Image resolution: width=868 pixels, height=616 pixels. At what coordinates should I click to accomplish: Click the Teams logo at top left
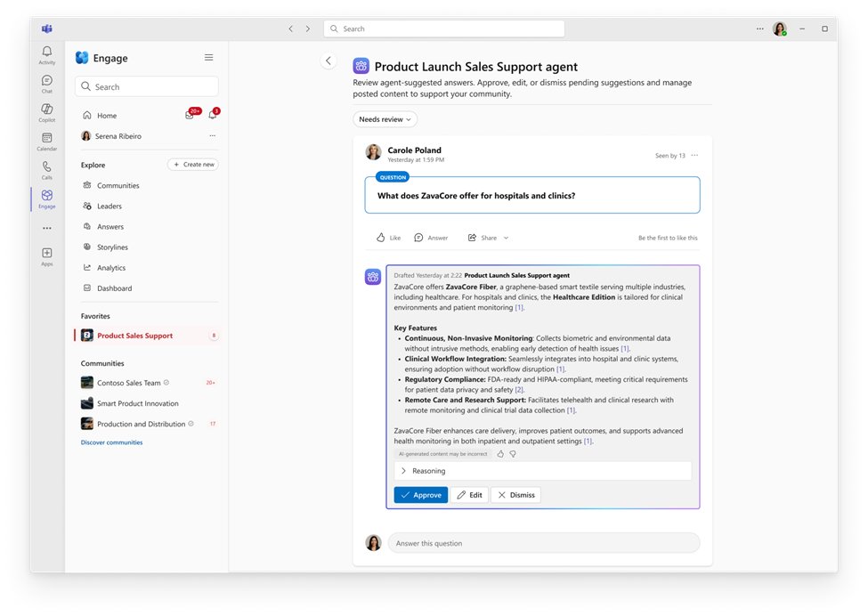(x=47, y=28)
